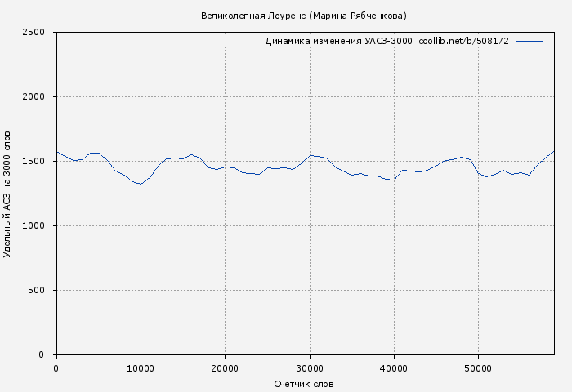Click the 2000 tick on Y-axis
572x392 pixels.
pos(39,97)
